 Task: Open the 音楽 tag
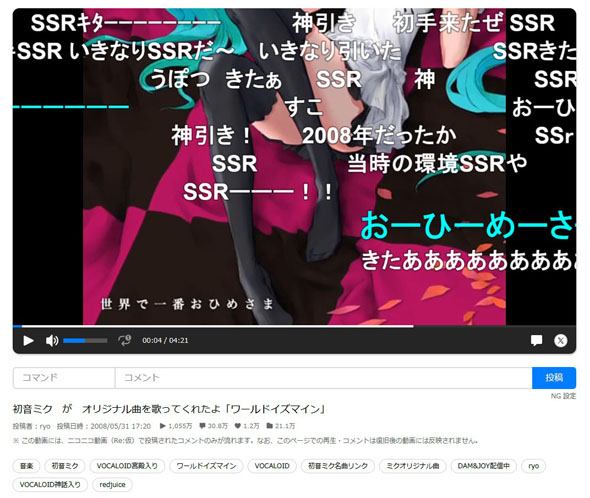click(x=26, y=466)
